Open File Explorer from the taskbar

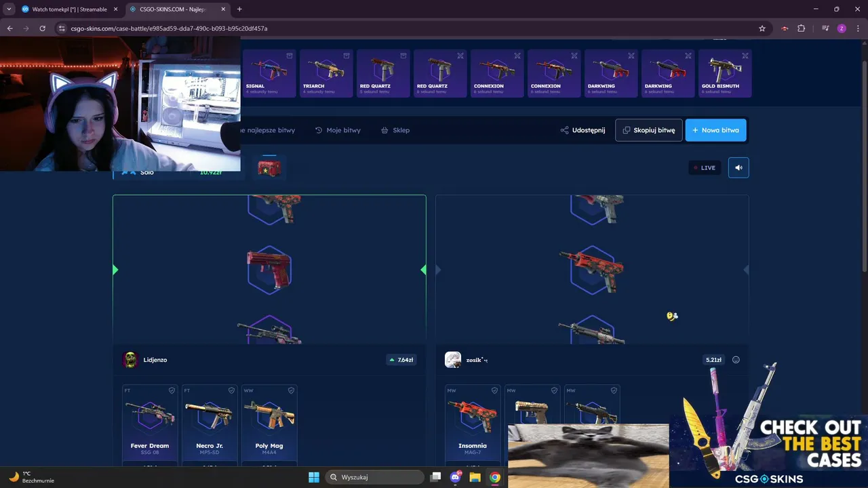[475, 477]
